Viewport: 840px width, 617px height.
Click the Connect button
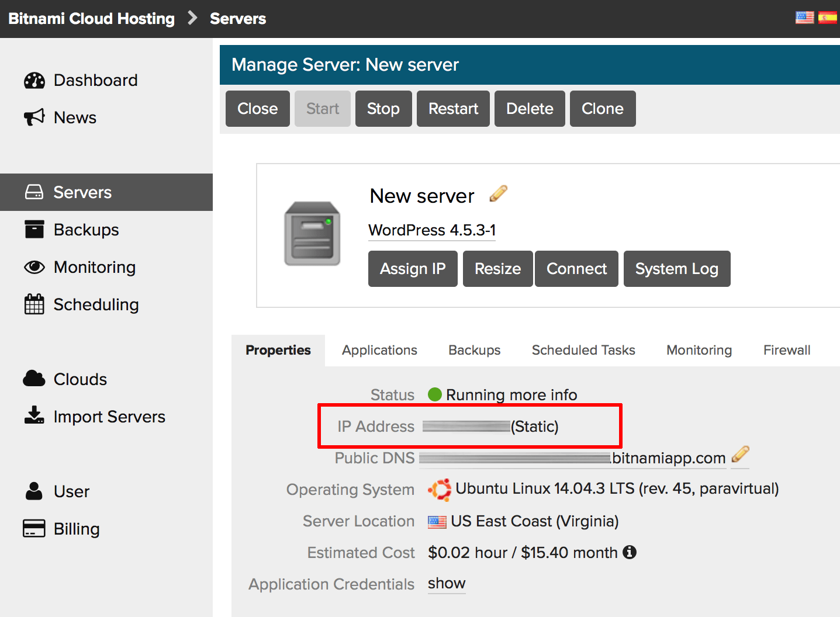point(576,269)
